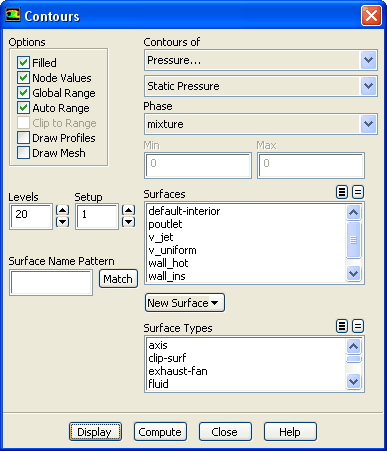Click Surface Types scrollbar up arrow
Viewport: 387px width, 451px height.
353,347
